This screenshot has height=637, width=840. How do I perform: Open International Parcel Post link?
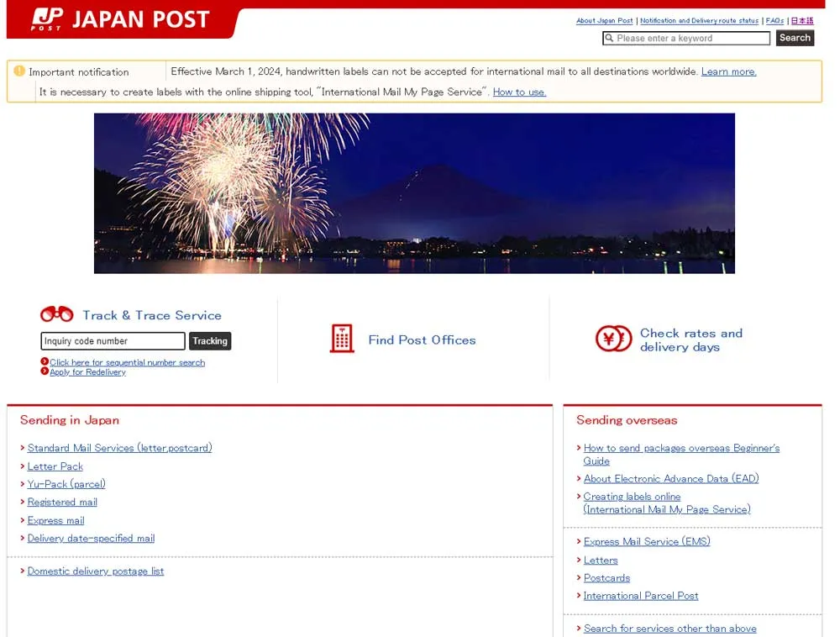point(641,596)
